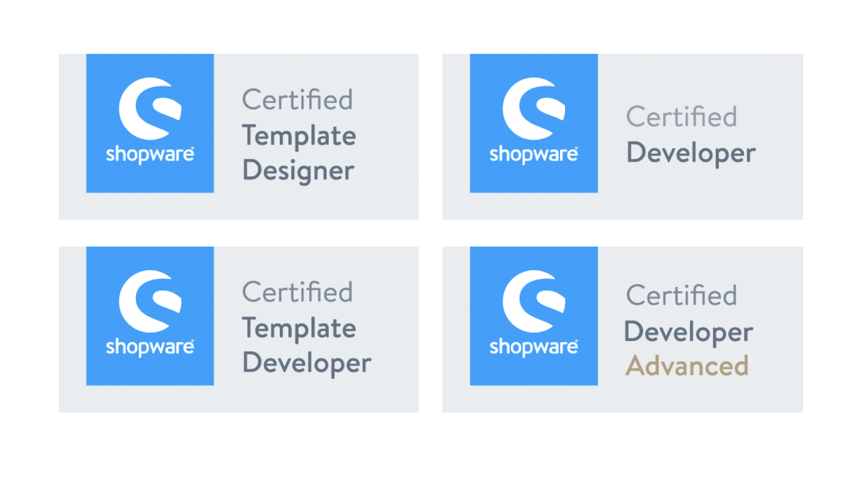Screen dimensions: 868x501
Task: Click 'Certified' on the Template Developer badge
Action: (x=298, y=292)
